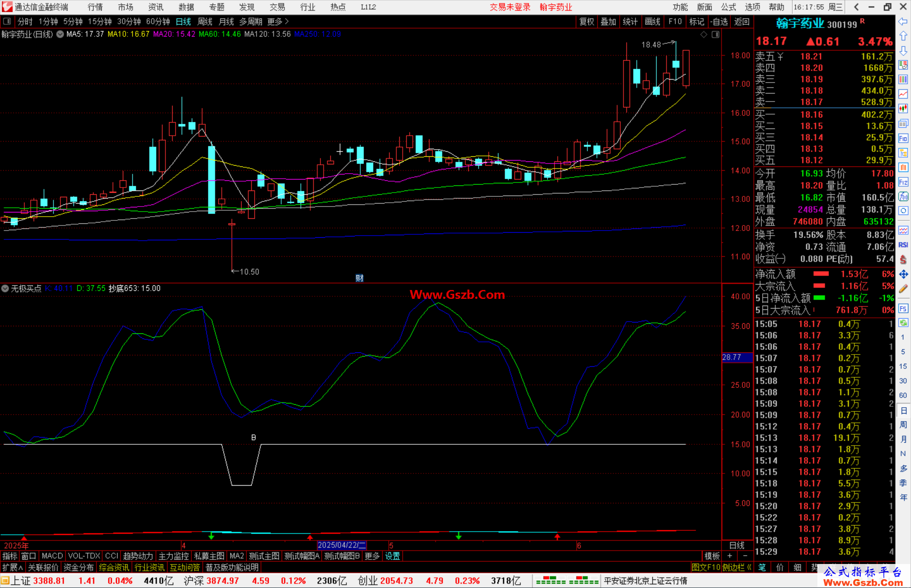Viewport: 911px width, 588px height.
Task: Collapse the 侧边栏 sidebar
Action: pyautogui.click(x=737, y=567)
